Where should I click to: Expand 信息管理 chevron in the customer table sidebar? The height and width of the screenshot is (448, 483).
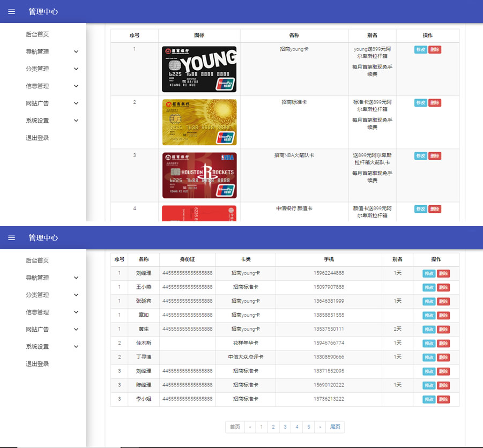(76, 312)
